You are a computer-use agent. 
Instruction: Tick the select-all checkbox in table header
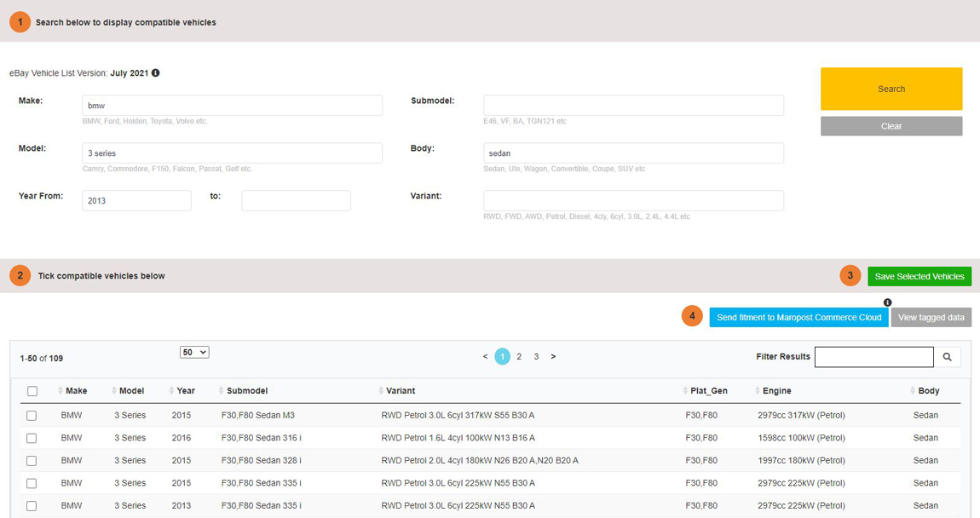pos(32,391)
